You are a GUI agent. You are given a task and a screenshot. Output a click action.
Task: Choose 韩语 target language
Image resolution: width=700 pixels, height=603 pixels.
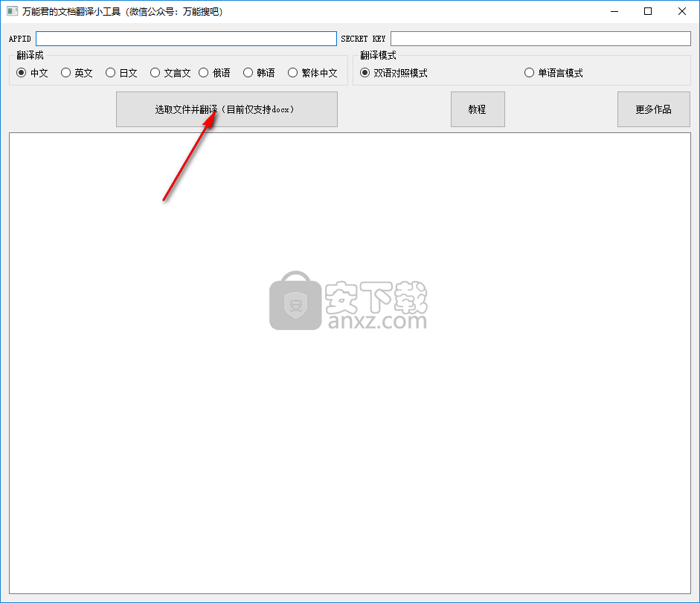point(259,73)
